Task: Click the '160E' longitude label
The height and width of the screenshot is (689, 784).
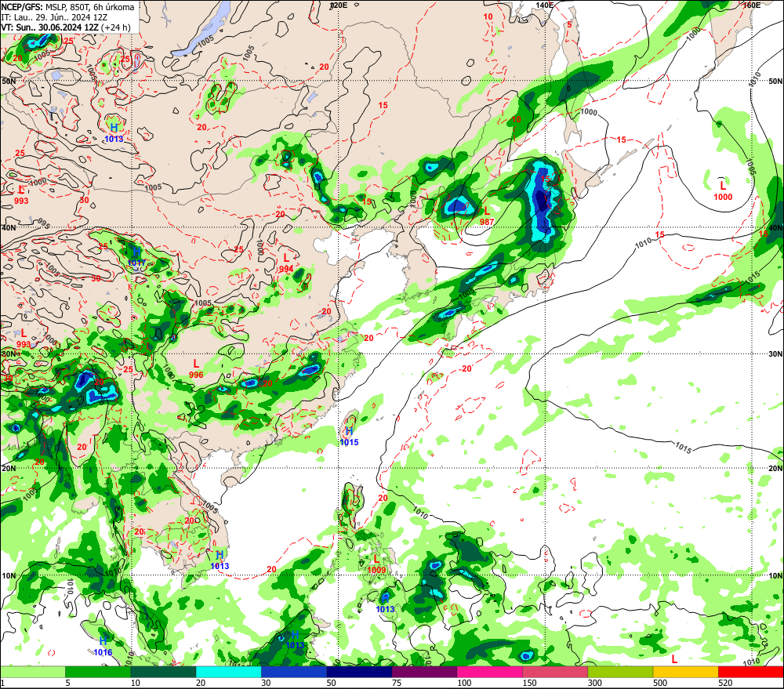Action: 752,5
